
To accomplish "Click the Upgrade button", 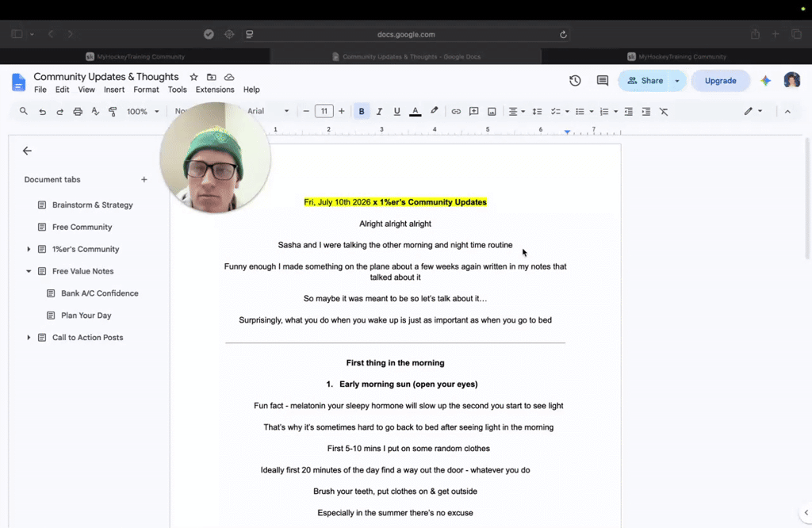I will (x=720, y=81).
